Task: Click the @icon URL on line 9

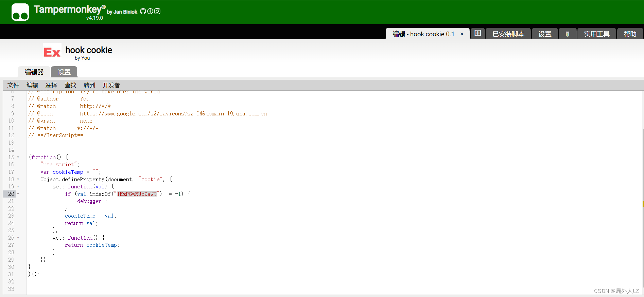Action: coord(173,114)
